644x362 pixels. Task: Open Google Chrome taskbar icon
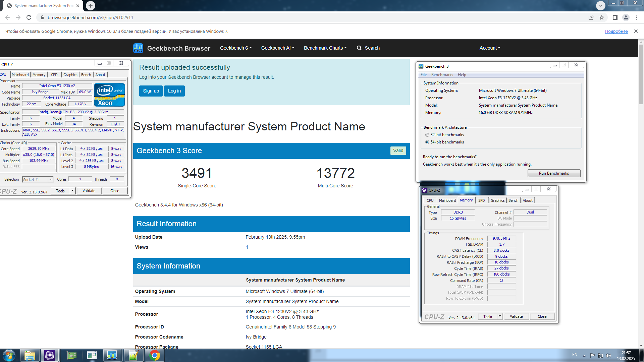(x=155, y=355)
